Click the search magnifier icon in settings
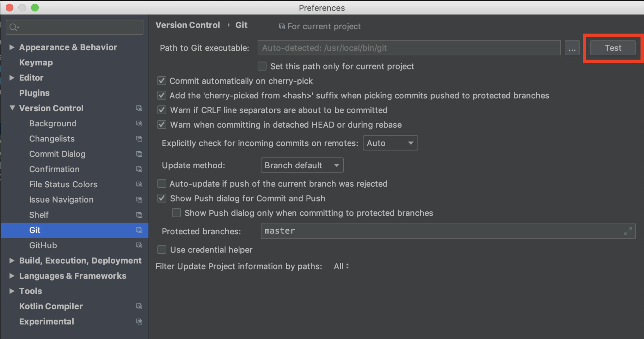 click(x=14, y=27)
